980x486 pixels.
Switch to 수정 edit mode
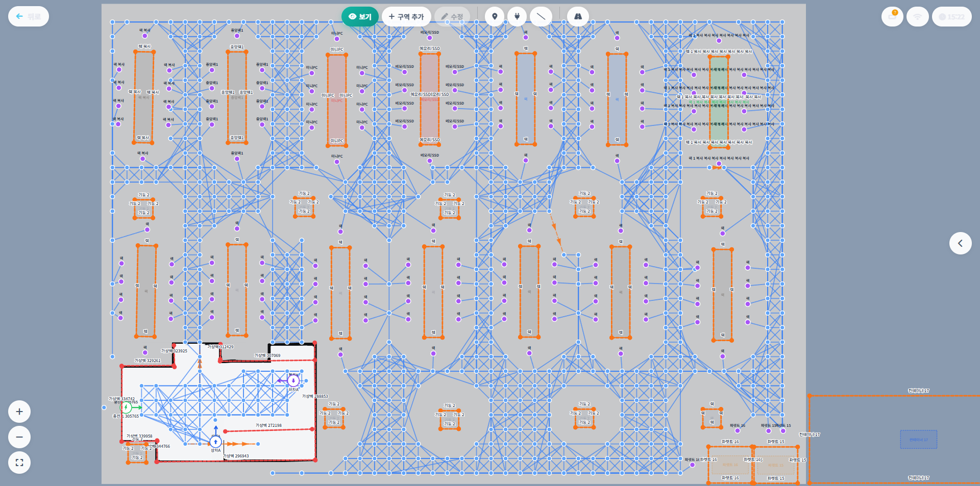tap(452, 16)
